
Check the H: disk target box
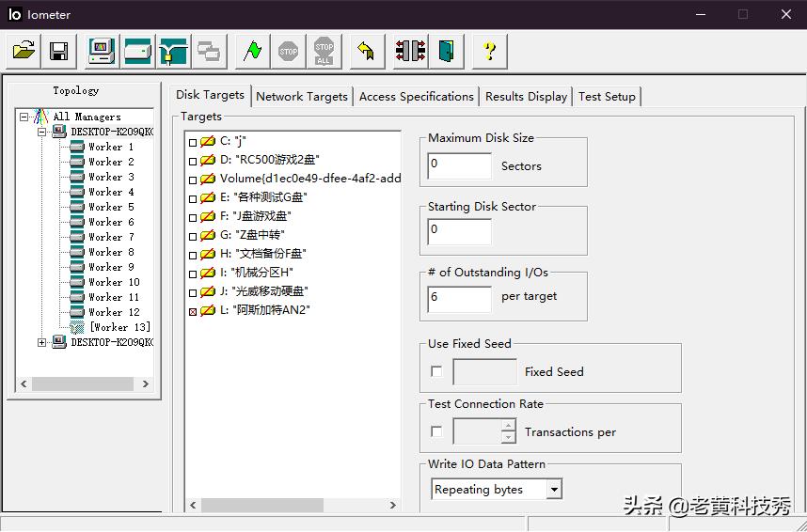coord(193,256)
